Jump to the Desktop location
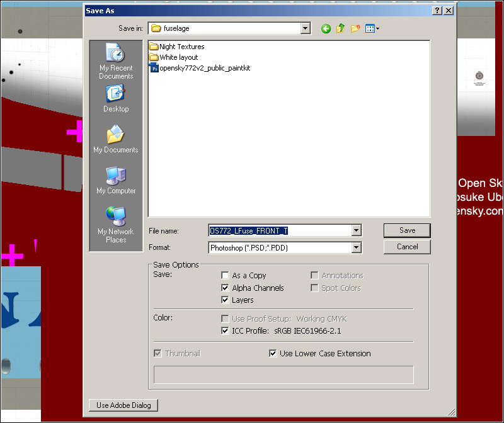The width and height of the screenshot is (504, 423). click(x=116, y=98)
